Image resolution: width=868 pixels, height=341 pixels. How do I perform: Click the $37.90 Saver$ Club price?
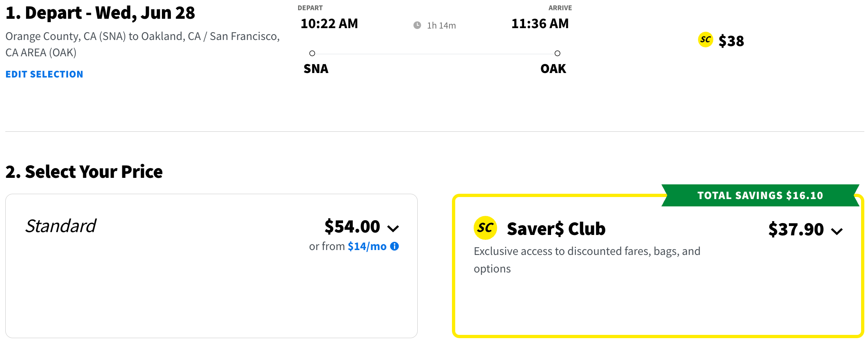coord(796,229)
